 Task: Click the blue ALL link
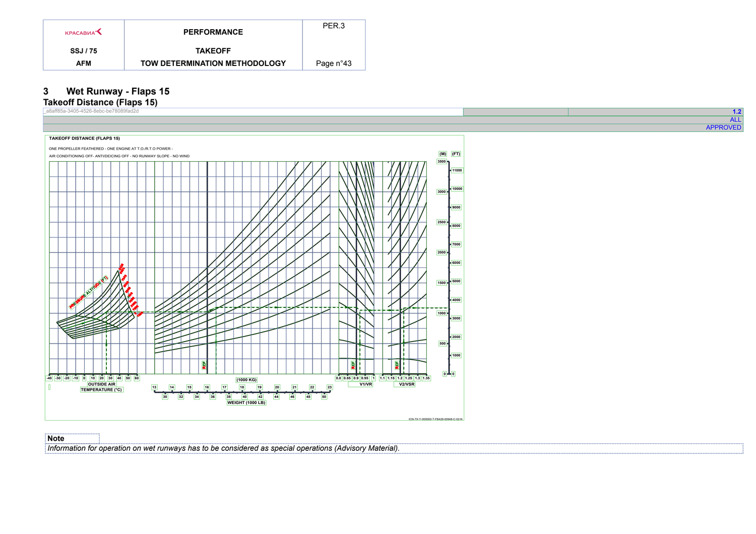coord(735,120)
